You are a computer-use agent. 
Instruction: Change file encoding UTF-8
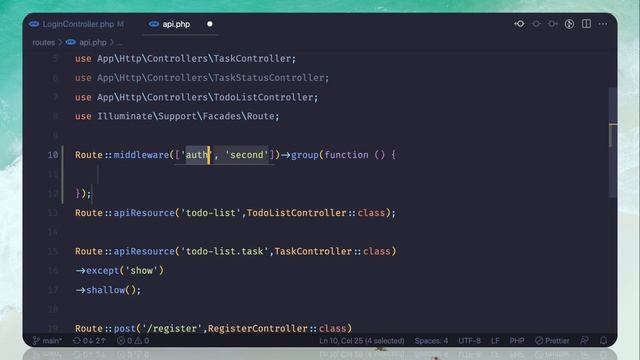[469, 340]
